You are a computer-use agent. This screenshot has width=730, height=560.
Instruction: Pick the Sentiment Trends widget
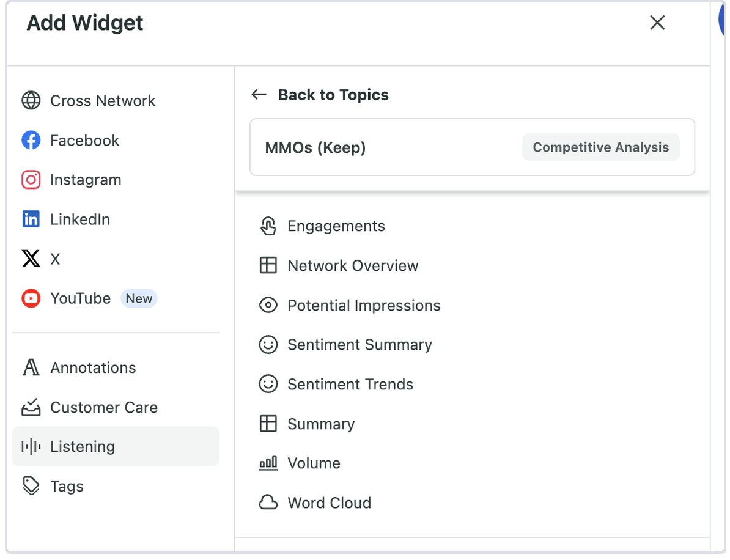click(x=350, y=384)
